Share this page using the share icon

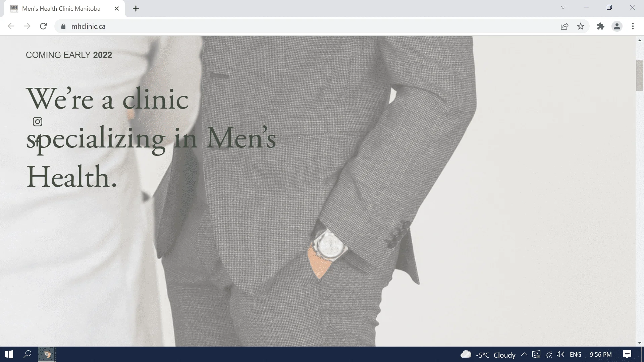pos(565,26)
